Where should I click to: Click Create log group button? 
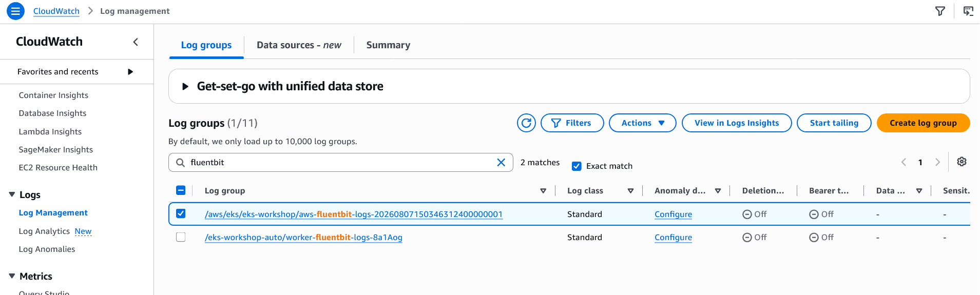tap(923, 123)
